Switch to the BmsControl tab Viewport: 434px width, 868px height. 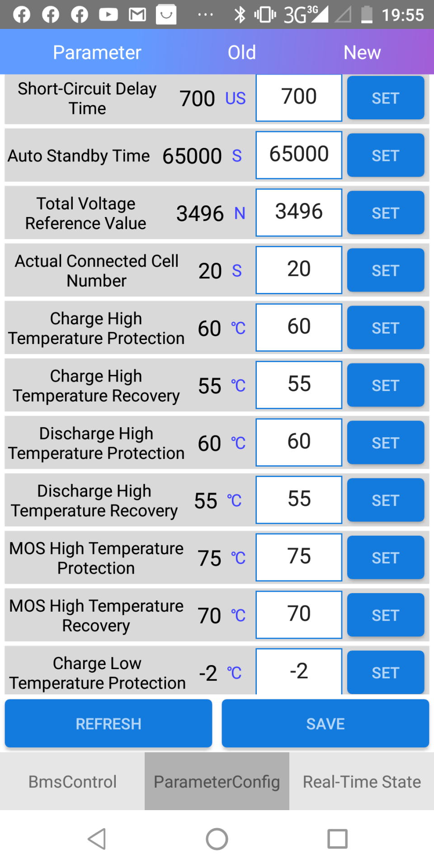click(72, 781)
